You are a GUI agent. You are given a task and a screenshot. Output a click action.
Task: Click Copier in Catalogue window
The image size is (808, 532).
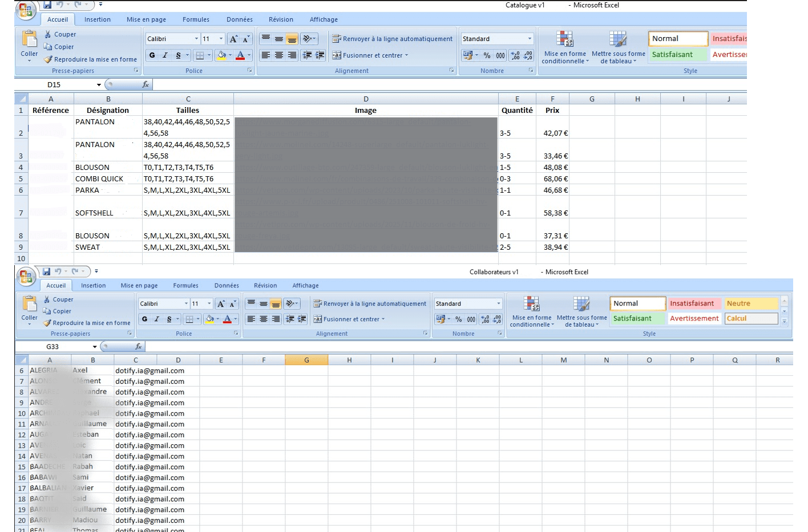(59, 47)
